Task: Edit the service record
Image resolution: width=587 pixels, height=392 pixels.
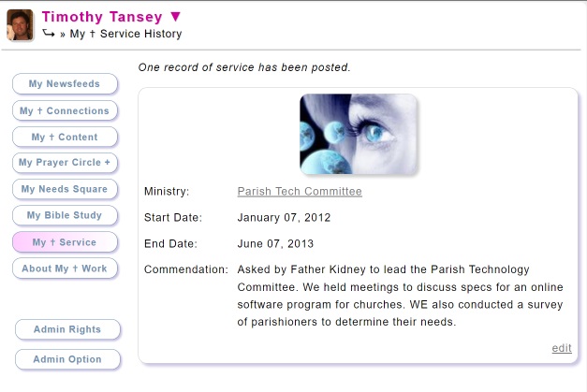Action: (x=562, y=348)
